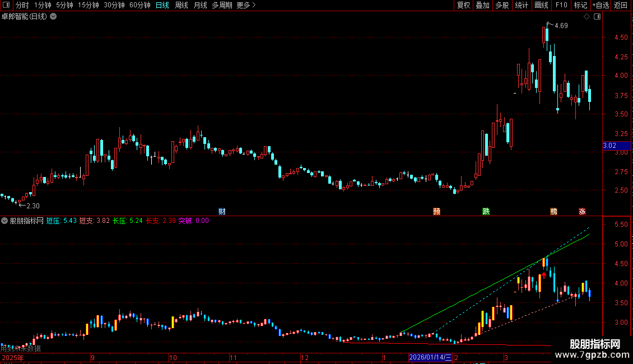Add stock via +自选 button
Screen dimensions: 633x364
pos(601,5)
